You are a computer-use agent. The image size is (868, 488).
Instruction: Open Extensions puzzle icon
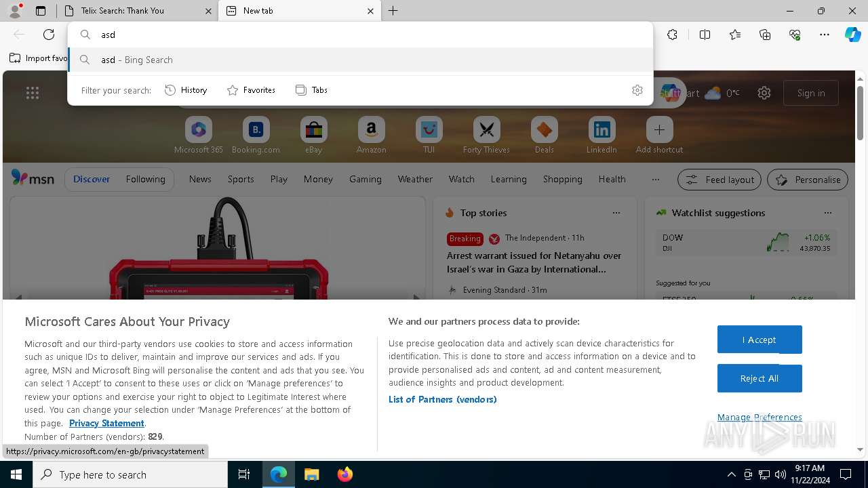pos(672,35)
